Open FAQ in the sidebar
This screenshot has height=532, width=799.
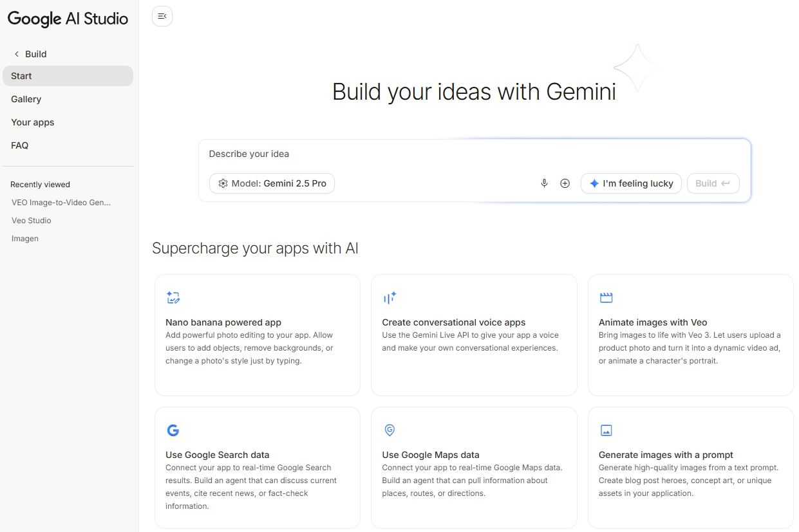click(x=68, y=145)
